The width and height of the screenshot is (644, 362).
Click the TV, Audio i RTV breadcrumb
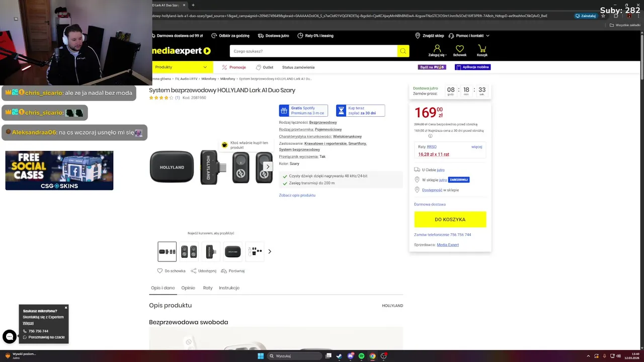(x=186, y=79)
